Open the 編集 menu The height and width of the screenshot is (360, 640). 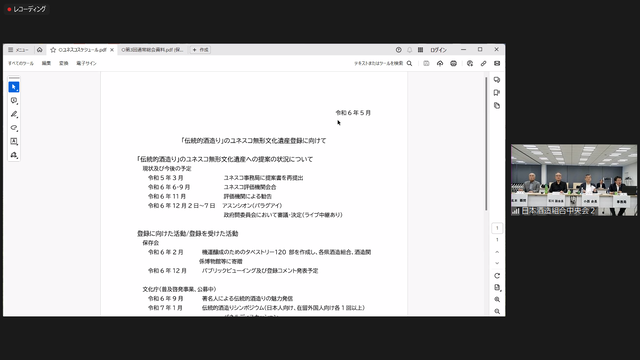47,63
